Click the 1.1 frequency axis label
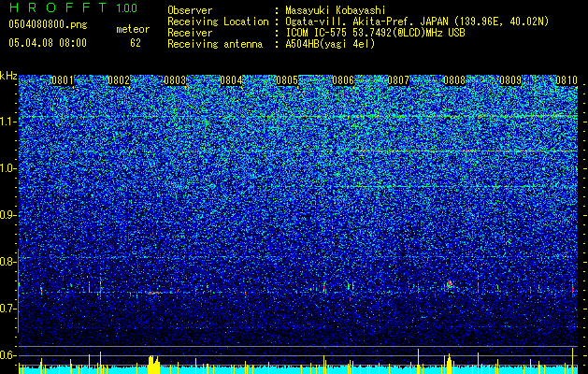The image size is (588, 374). [x=7, y=122]
